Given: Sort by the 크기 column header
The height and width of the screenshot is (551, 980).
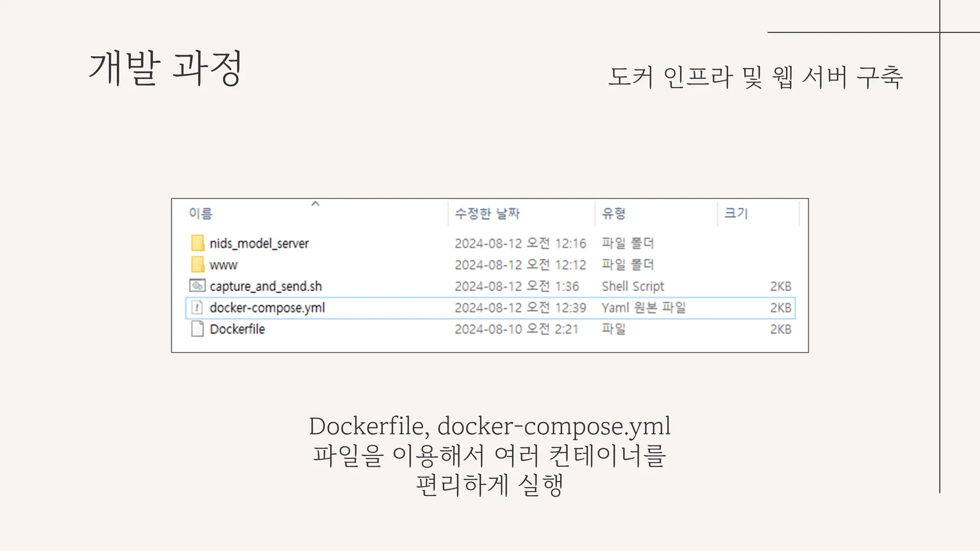Looking at the screenshot, I should tap(736, 213).
